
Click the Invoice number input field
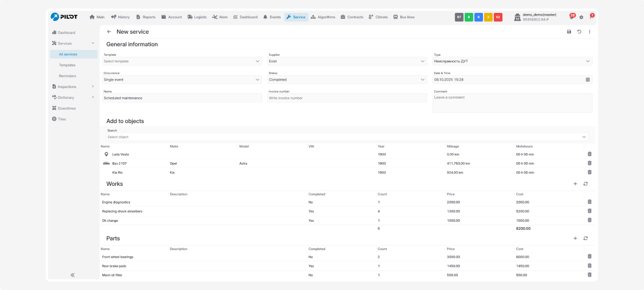tap(347, 98)
